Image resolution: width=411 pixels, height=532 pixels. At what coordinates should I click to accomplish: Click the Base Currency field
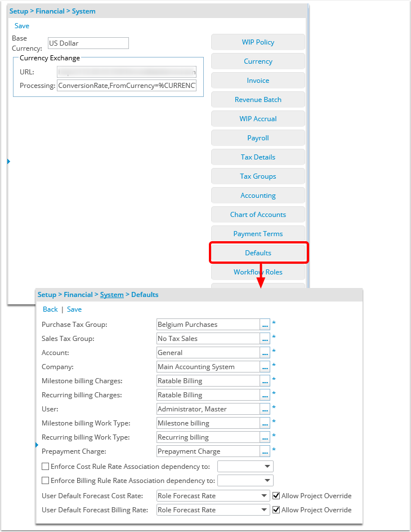click(88, 43)
